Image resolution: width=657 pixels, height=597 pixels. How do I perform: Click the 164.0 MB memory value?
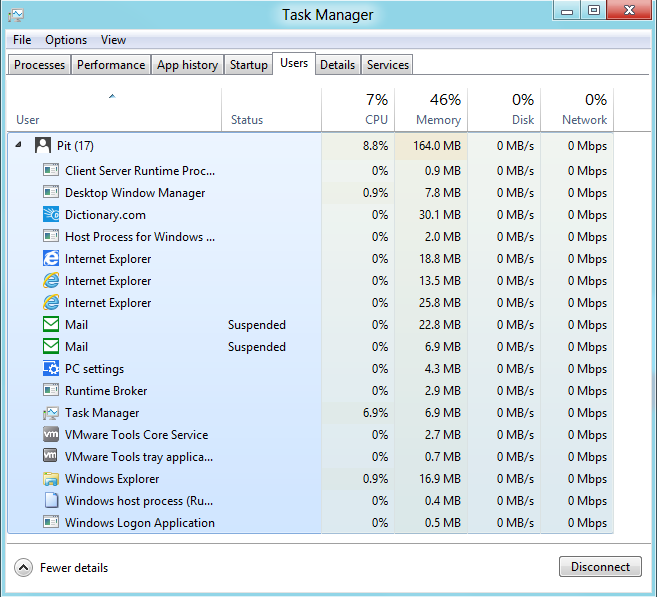pyautogui.click(x=437, y=145)
